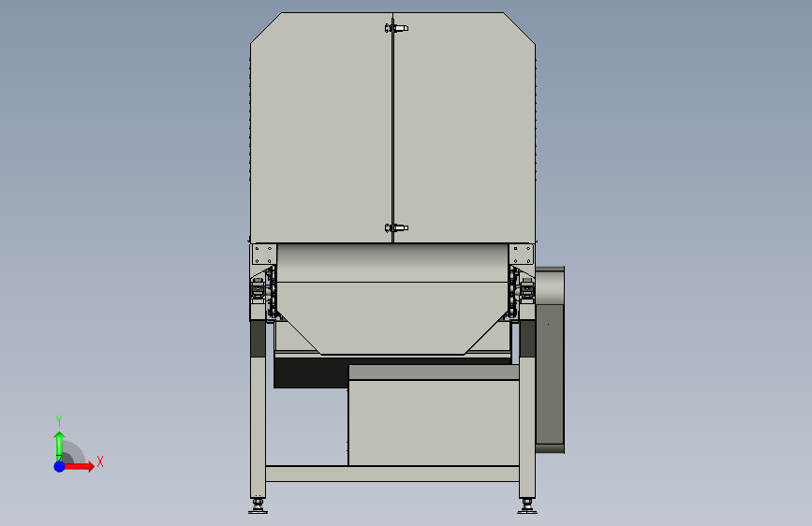Image resolution: width=812 pixels, height=526 pixels.
Task: Select the upper door latch on the cabinet
Action: 396,28
